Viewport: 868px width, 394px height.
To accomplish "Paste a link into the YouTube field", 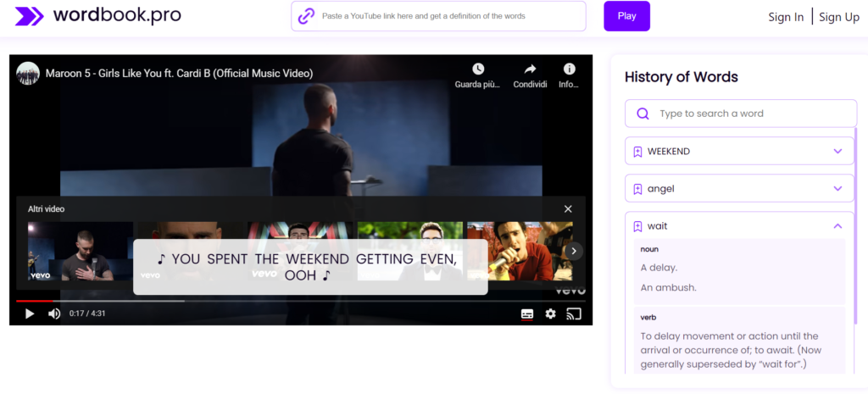I will coord(438,16).
